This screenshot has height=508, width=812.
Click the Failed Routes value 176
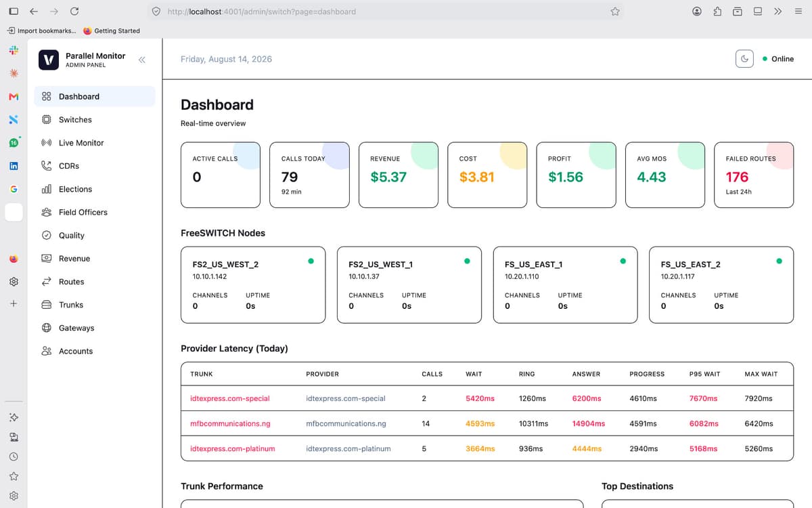[x=737, y=177]
